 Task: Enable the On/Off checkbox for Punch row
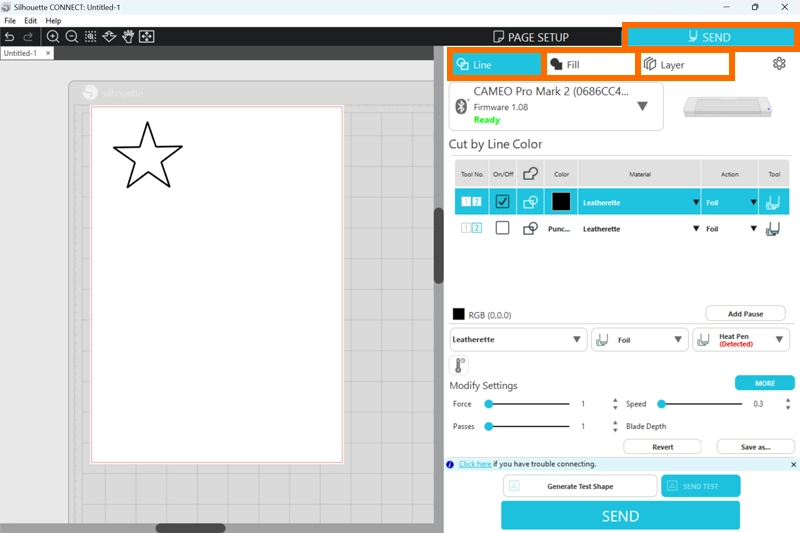(x=502, y=228)
